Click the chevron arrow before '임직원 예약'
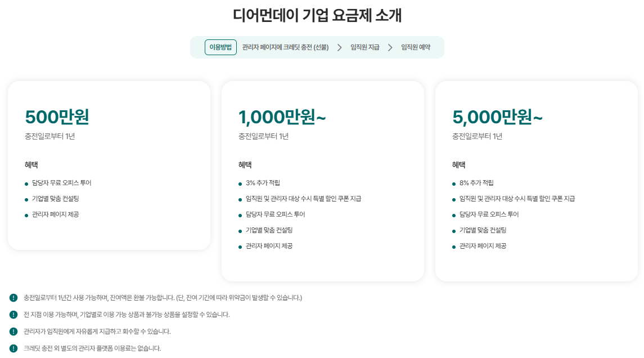Image resolution: width=644 pixels, height=358 pixels. [390, 47]
